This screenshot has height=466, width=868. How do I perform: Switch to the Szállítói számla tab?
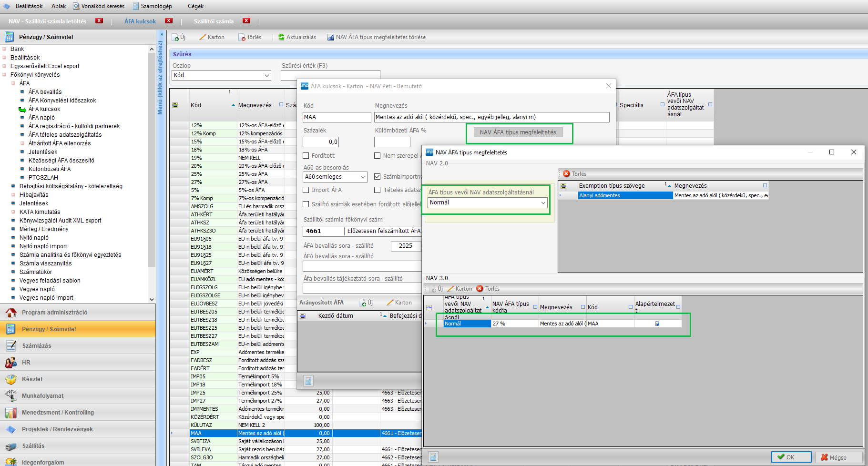click(214, 21)
